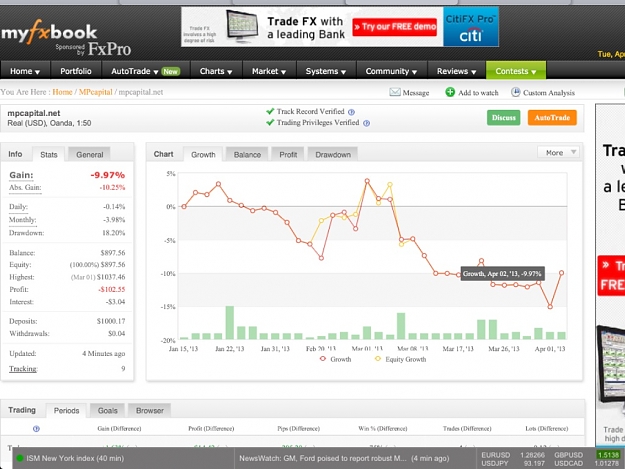Screen dimensions: 625x469
Task: Open the chart More dropdown
Action: pos(558,152)
